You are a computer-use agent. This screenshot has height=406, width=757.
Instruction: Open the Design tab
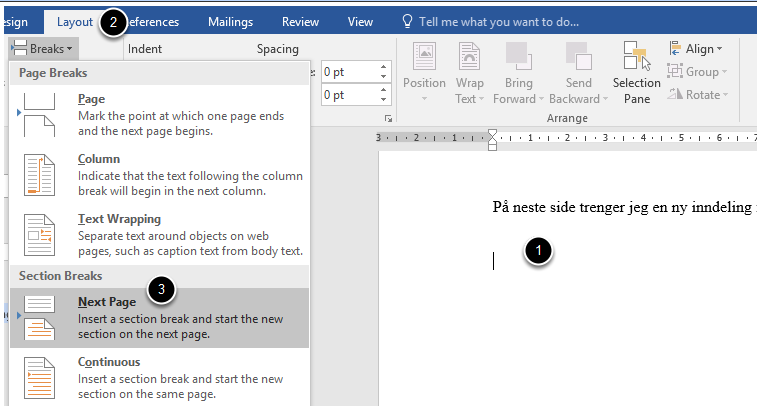pos(16,22)
